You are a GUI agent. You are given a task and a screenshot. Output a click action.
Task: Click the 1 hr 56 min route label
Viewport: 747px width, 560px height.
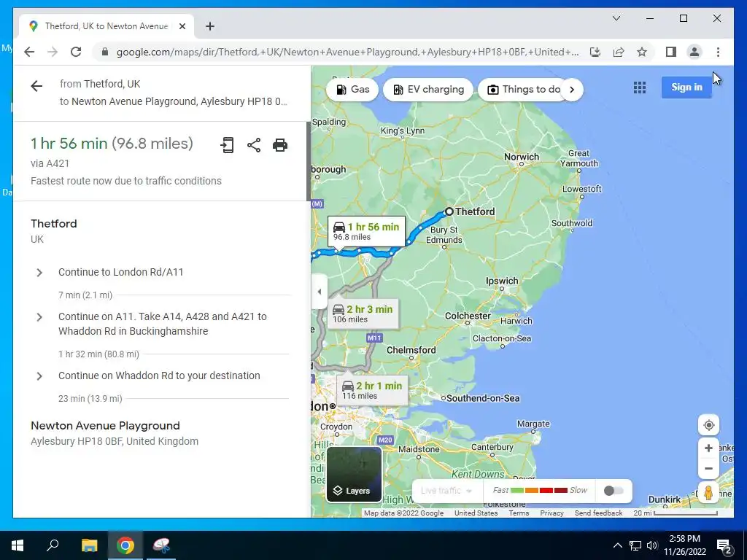coord(366,231)
